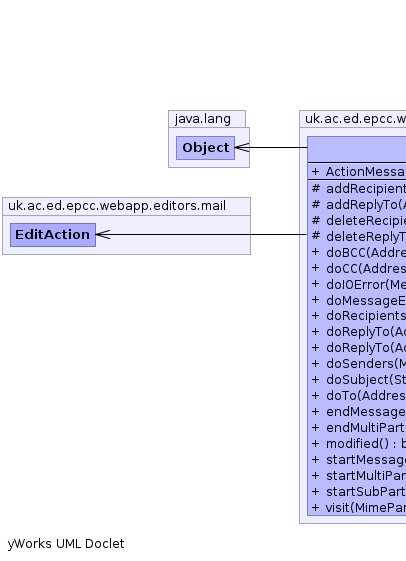Click the plus icon before doTo
406x561 pixels.
click(315, 395)
